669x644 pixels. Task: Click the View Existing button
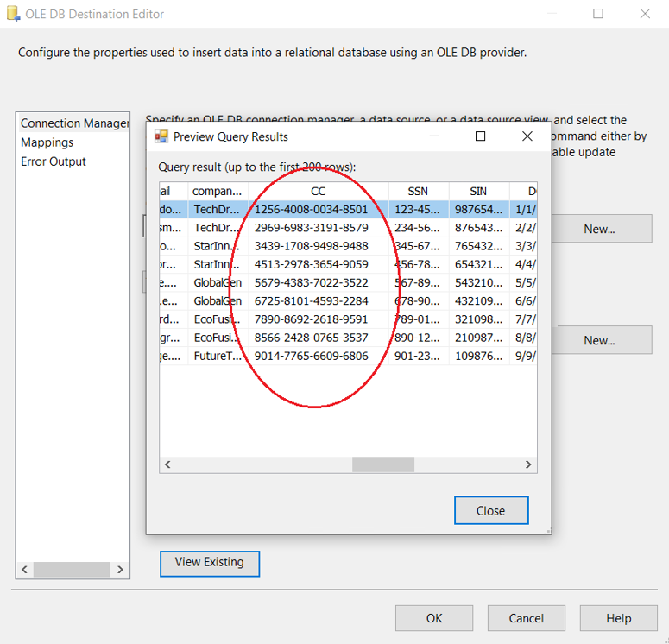tap(210, 564)
